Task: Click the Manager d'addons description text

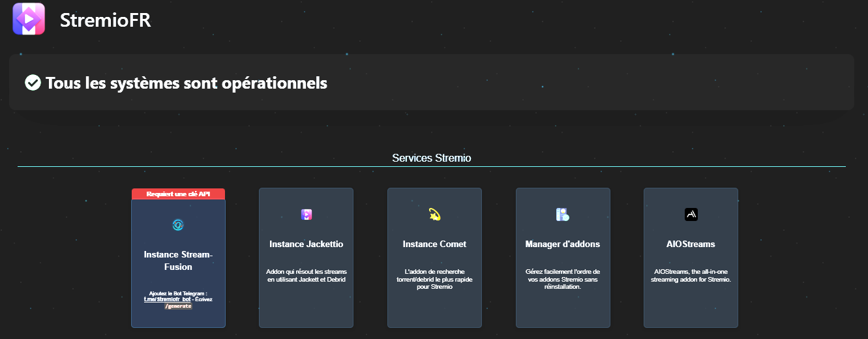Action: click(x=563, y=278)
